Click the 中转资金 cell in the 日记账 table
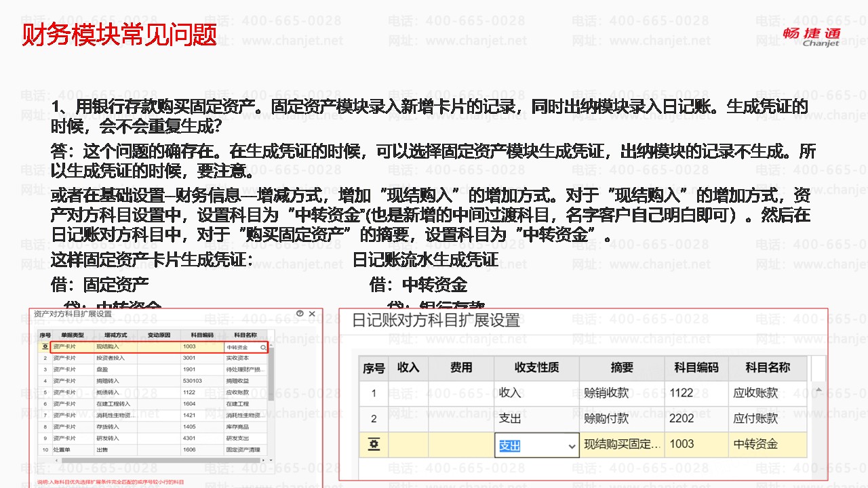The image size is (868, 488). (767, 445)
